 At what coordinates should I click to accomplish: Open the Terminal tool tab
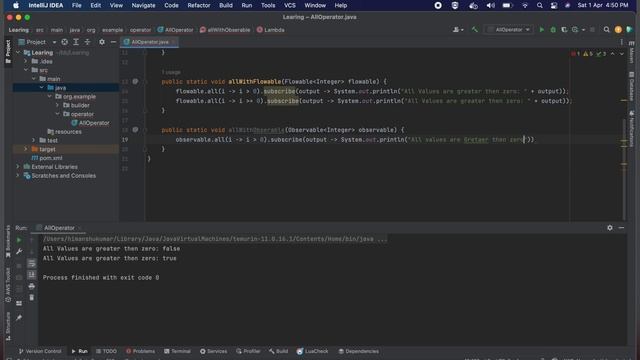coord(177,351)
